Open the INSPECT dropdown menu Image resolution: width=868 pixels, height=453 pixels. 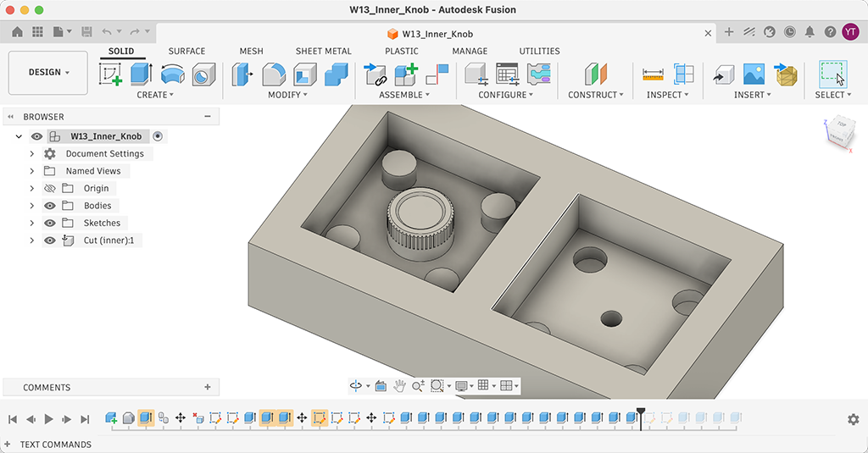(668, 95)
